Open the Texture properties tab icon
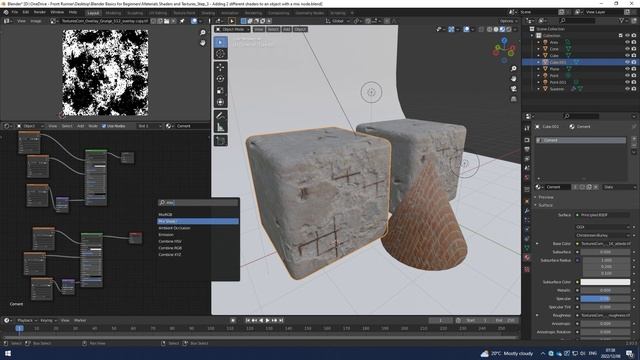The height and width of the screenshot is (360, 640). pyautogui.click(x=527, y=269)
